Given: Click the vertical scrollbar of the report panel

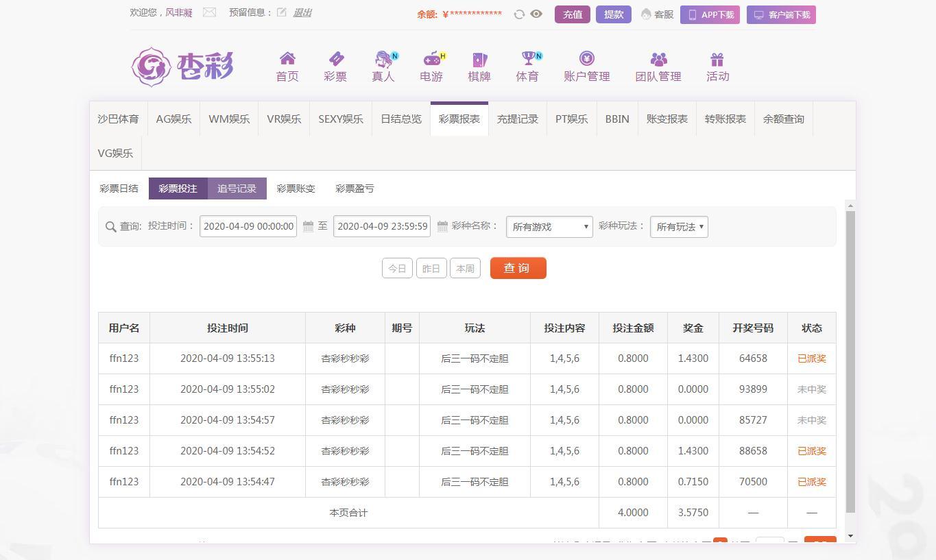Looking at the screenshot, I should [x=850, y=361].
